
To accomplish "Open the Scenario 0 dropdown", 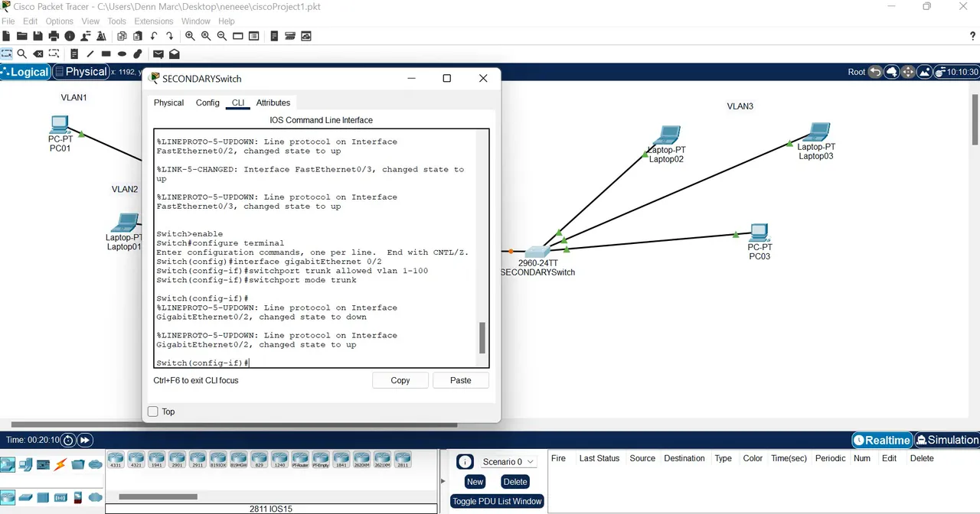I will (508, 462).
